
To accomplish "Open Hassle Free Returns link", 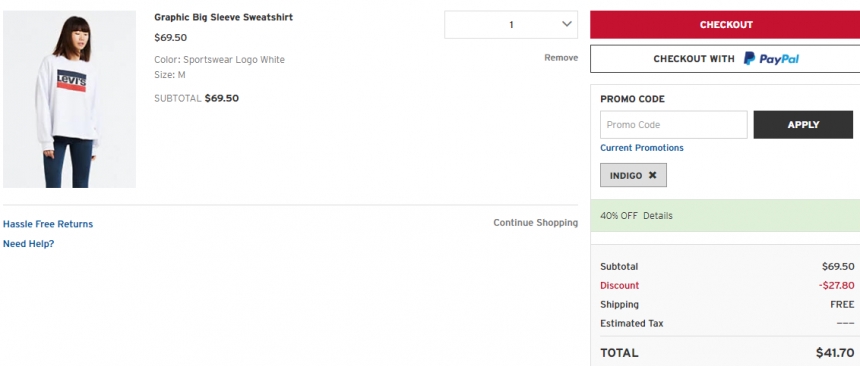I will pos(48,224).
